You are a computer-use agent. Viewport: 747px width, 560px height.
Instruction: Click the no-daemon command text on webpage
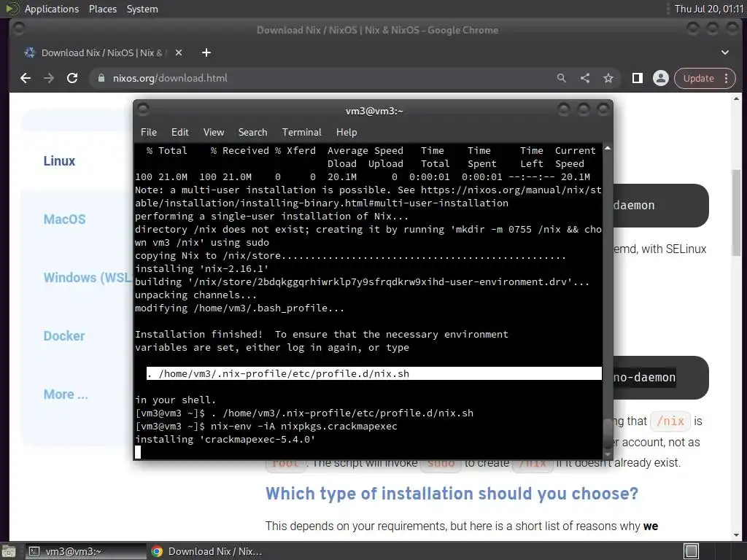[644, 378]
